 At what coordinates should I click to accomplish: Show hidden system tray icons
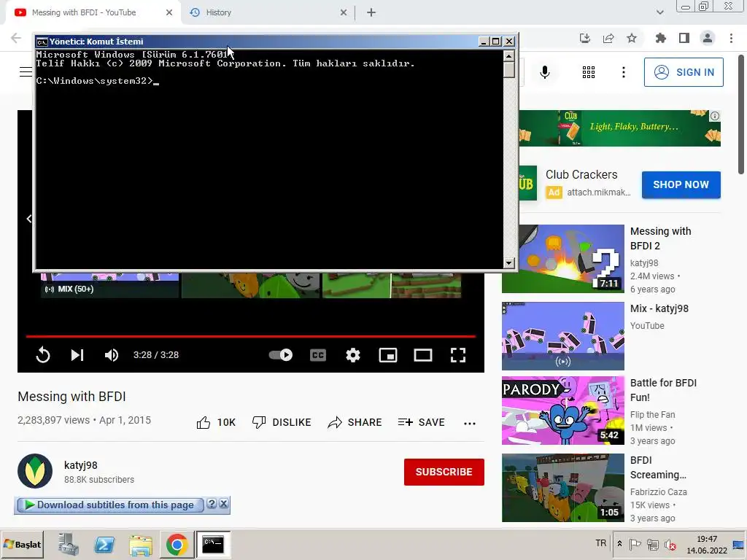(x=619, y=543)
